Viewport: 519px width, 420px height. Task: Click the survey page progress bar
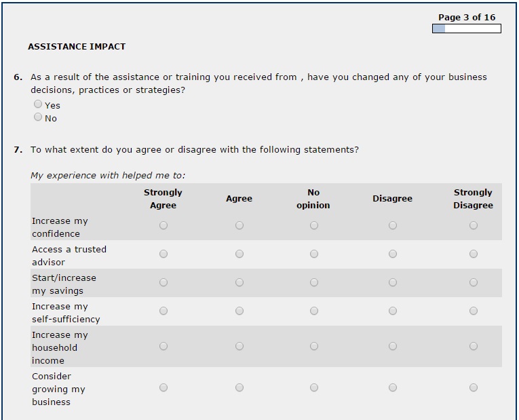click(x=466, y=29)
